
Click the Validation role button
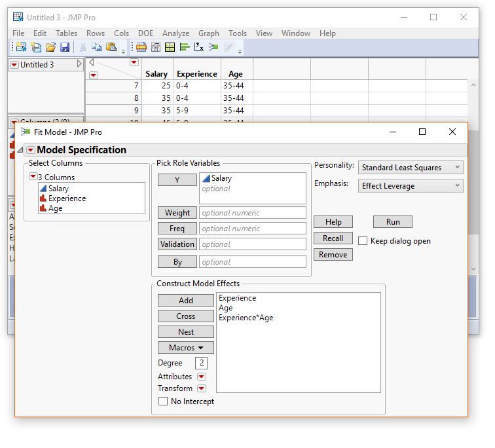click(x=177, y=244)
